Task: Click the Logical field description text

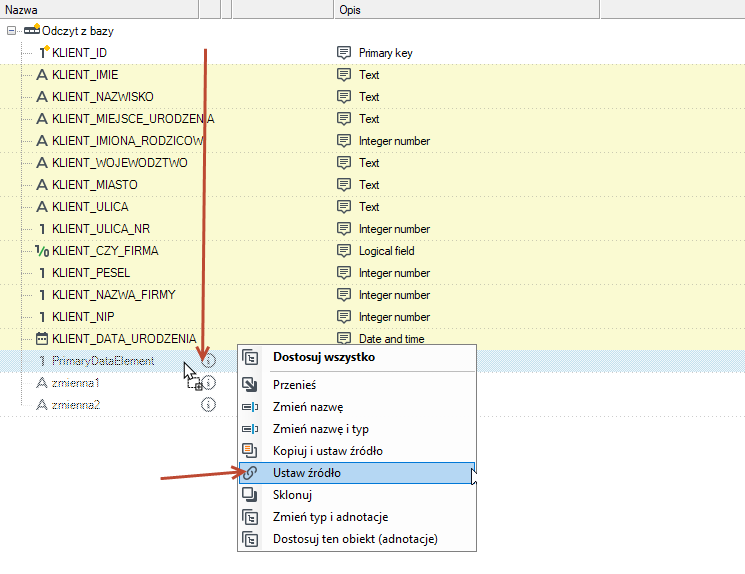Action: tap(386, 250)
